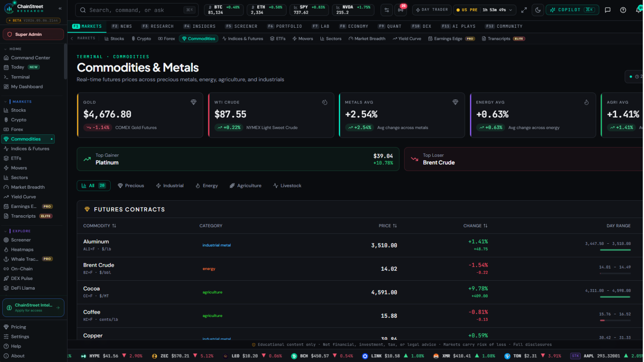The width and height of the screenshot is (644, 362).
Task: Open notifications bell
Action: click(x=638, y=10)
